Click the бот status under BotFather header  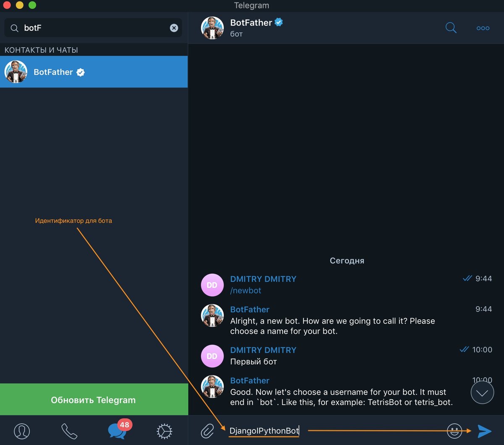coord(236,34)
